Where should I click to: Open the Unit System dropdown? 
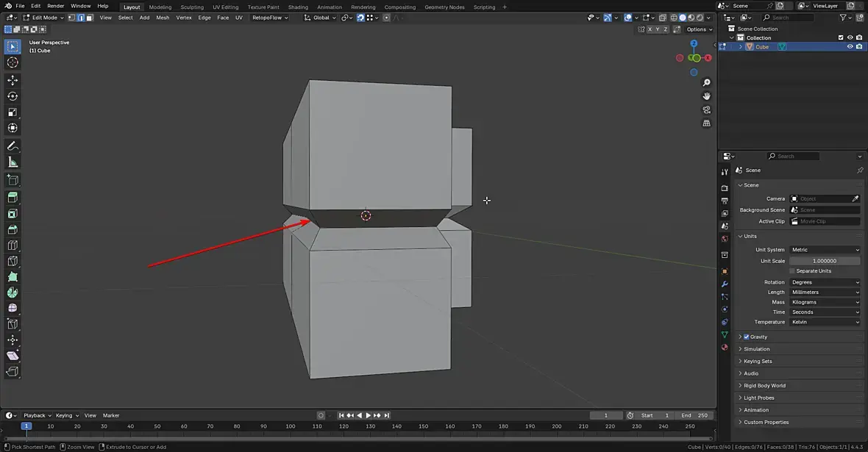tap(825, 250)
